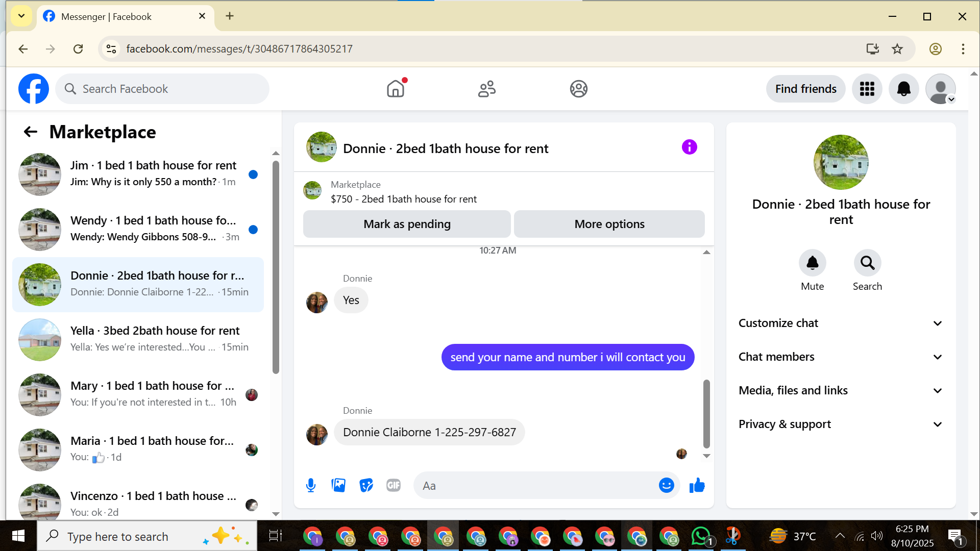Screen dimensions: 980x551
Task: Expand the Customize chat section
Action: (840, 323)
